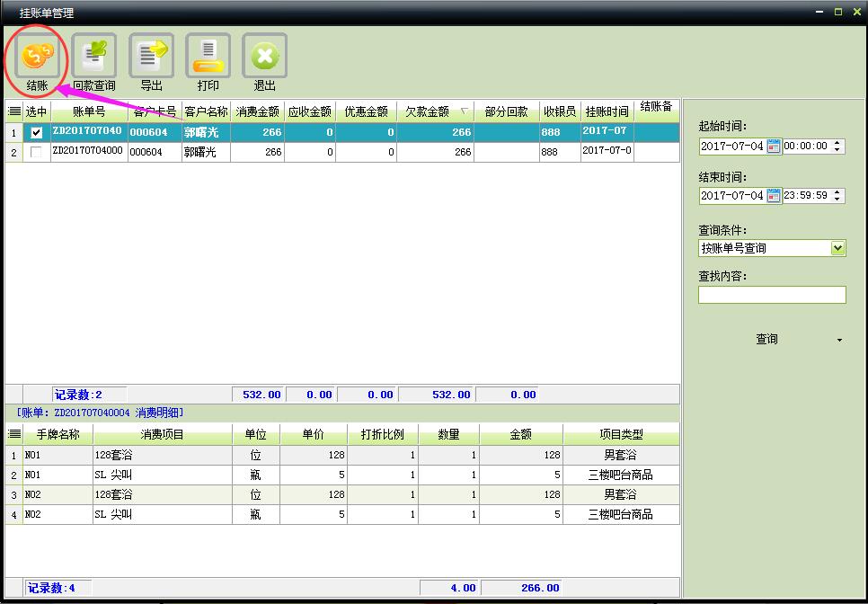Expand the 查询条件 dropdown showing 按账单号查询
The image size is (868, 604).
coord(838,248)
